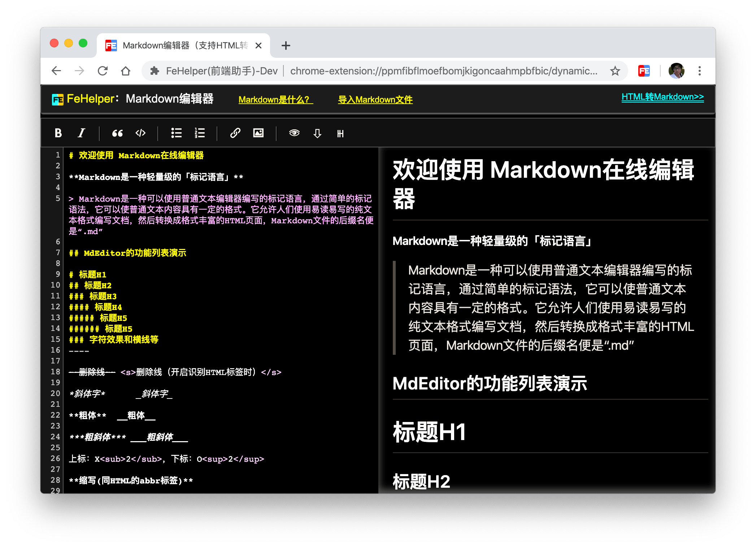Insert a hyperlink with the link icon
The image size is (756, 547).
pyautogui.click(x=235, y=133)
